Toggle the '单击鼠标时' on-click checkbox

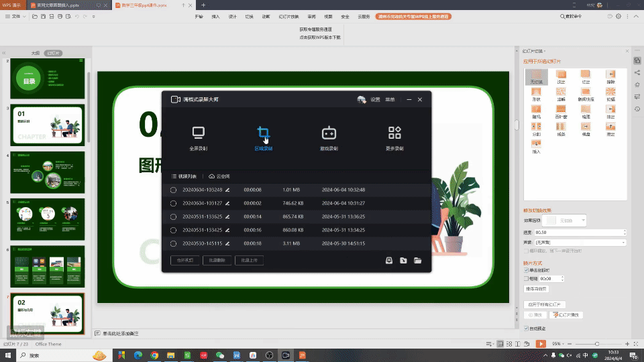click(x=526, y=270)
